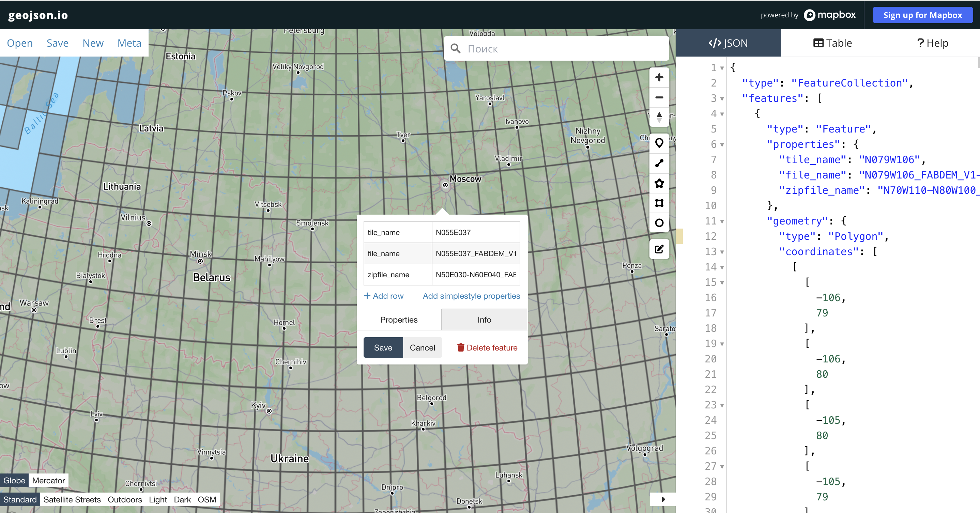
Task: Switch to the Info tab in popup
Action: point(484,320)
